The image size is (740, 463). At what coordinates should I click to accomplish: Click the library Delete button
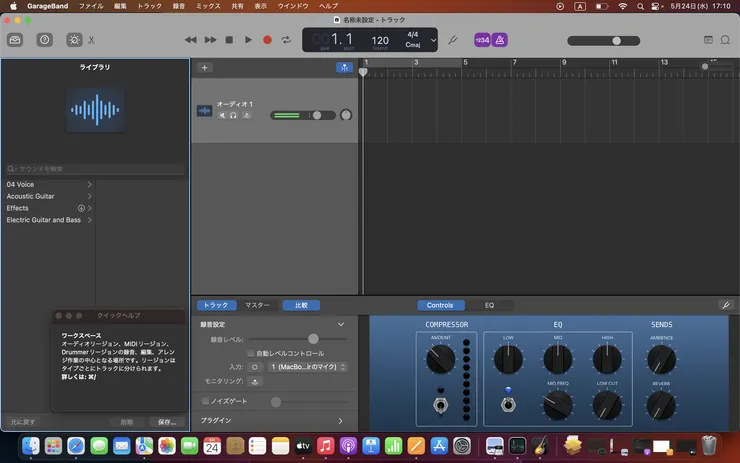tap(127, 422)
